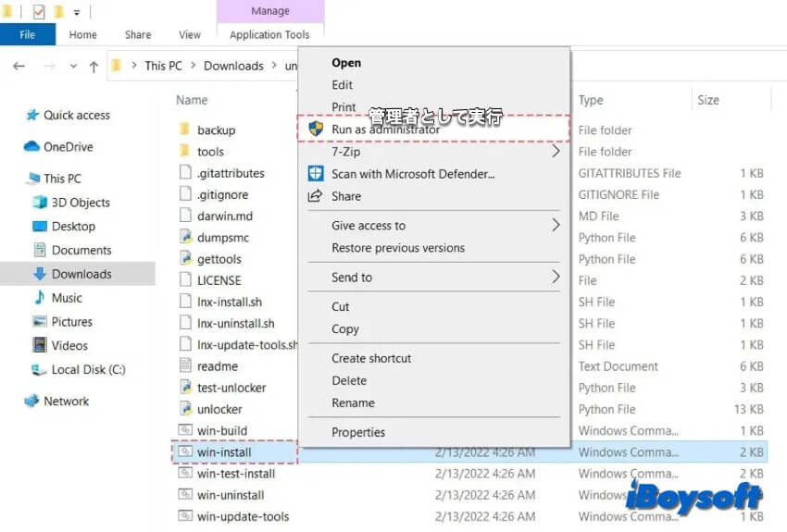This screenshot has height=532, width=787.
Task: Click the Up one level arrow
Action: (94, 67)
